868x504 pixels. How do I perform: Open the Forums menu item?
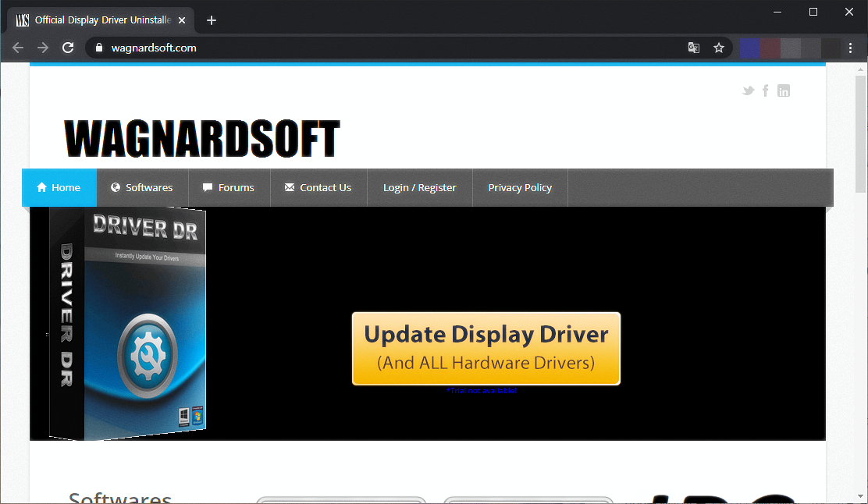[229, 187]
